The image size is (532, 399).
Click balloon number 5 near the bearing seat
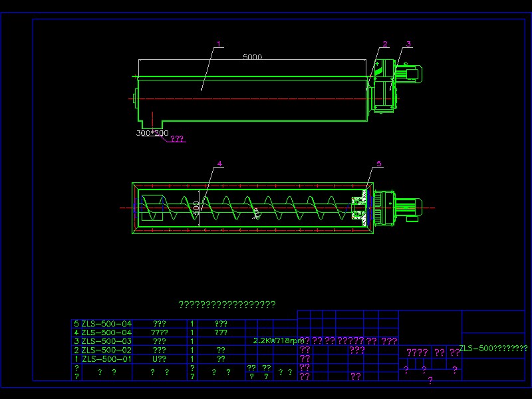pos(379,164)
